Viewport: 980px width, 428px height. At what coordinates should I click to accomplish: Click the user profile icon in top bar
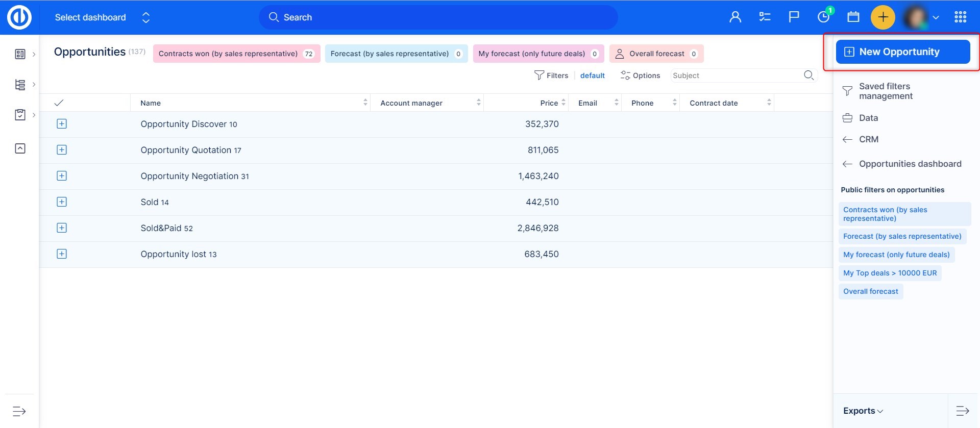[735, 17]
